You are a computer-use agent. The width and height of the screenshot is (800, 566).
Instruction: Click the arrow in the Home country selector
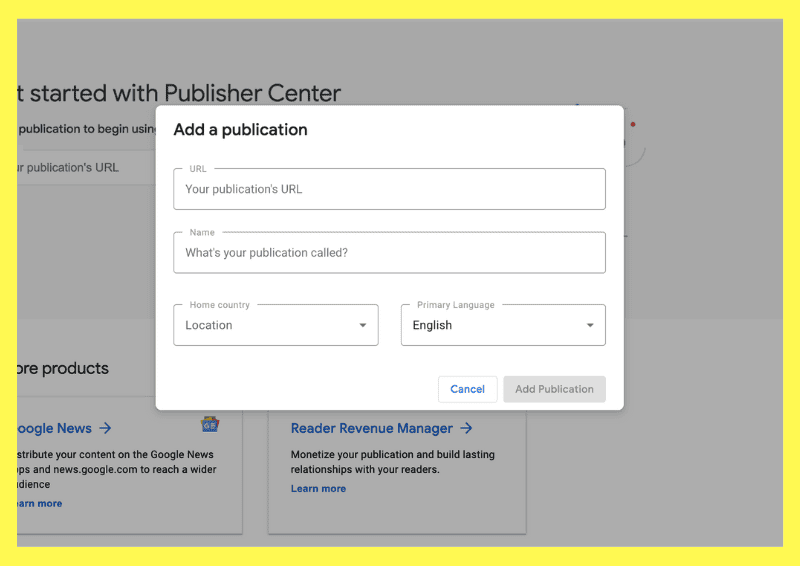pyautogui.click(x=363, y=326)
